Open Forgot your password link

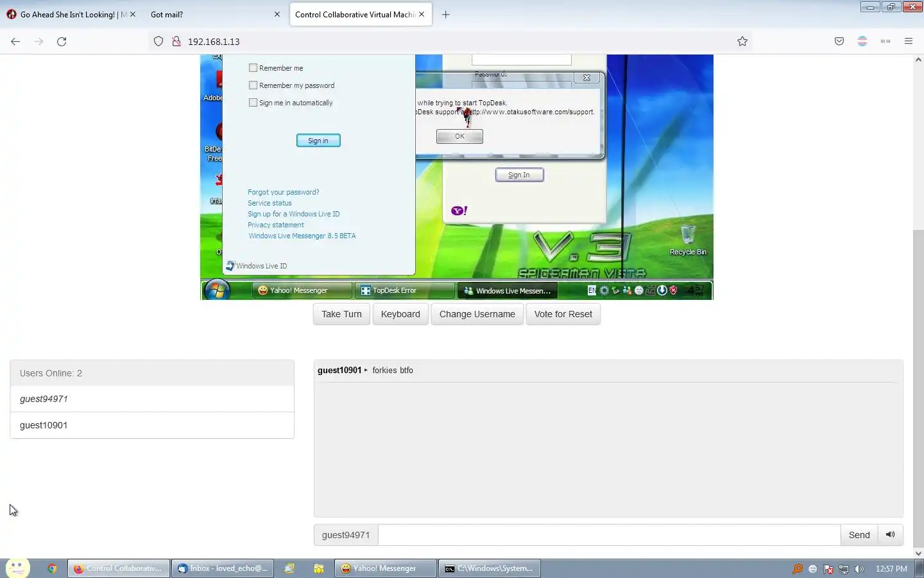(284, 192)
